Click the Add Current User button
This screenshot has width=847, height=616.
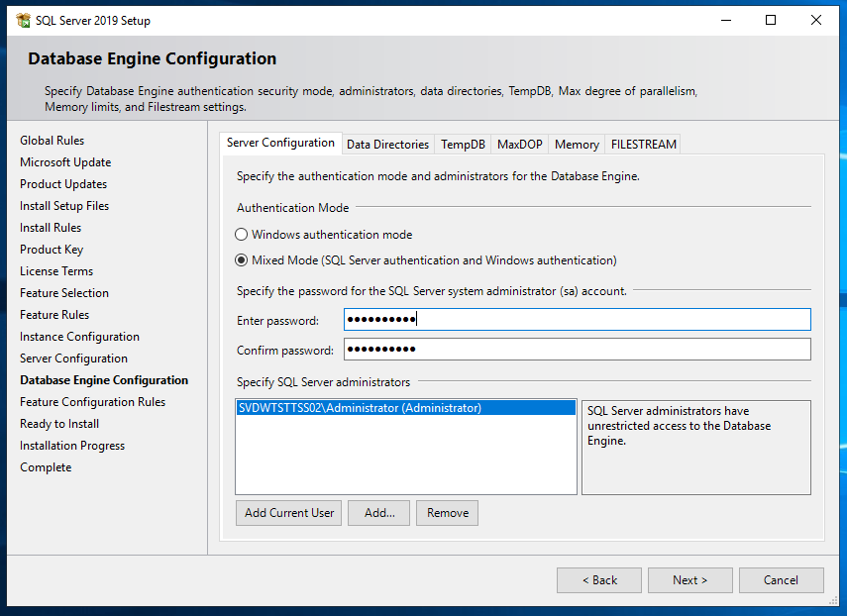click(x=289, y=513)
